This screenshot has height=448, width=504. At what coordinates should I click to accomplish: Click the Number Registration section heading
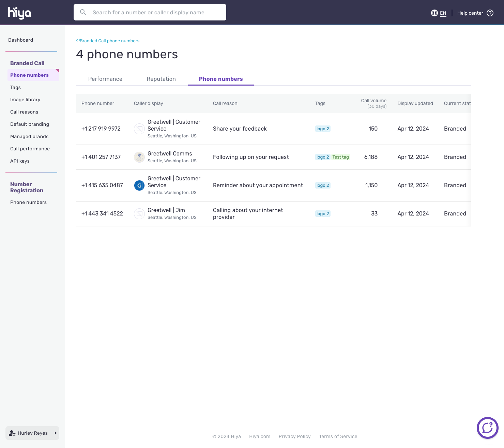(x=27, y=187)
